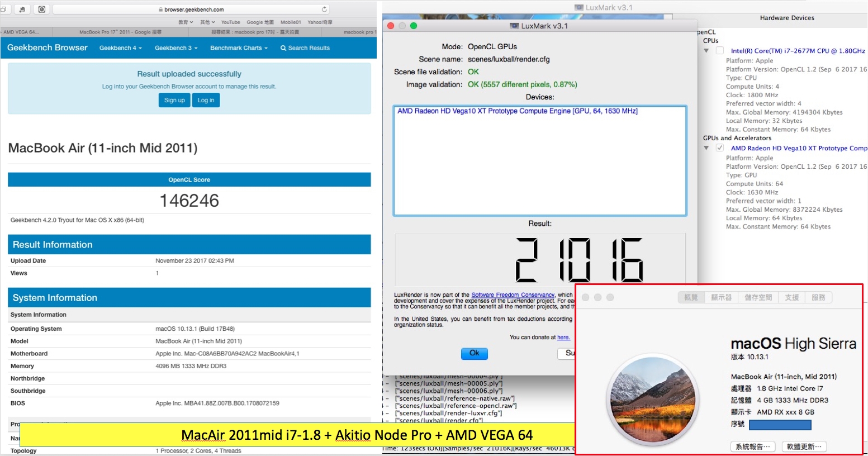Open the Yahoo!奇摩 bookmark
The height and width of the screenshot is (456, 868).
[320, 22]
